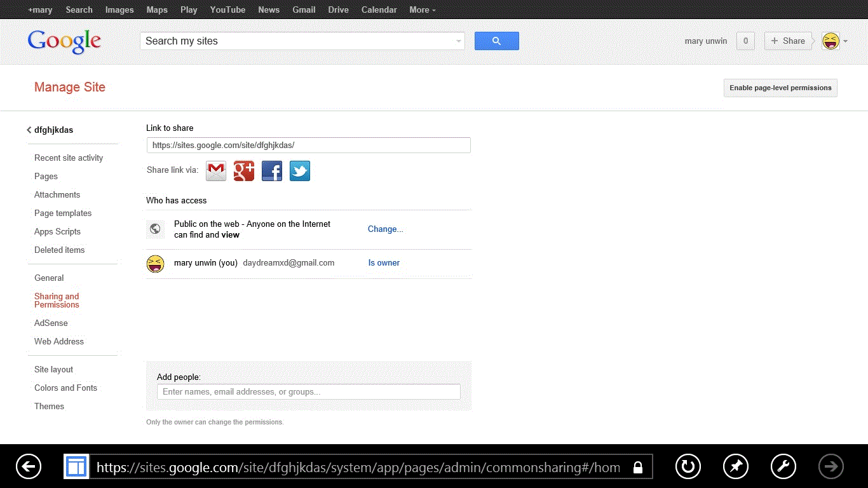Click the address bar lock icon
The image size is (868, 488).
[x=638, y=468]
